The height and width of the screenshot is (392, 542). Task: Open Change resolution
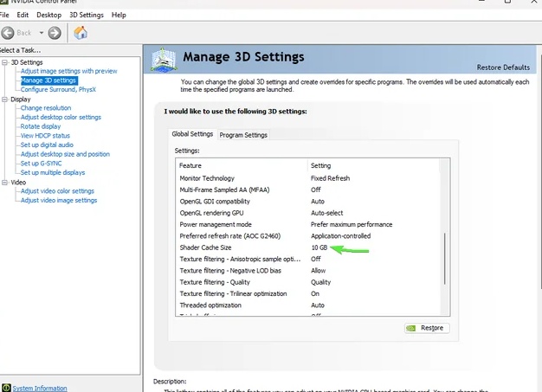coord(46,108)
